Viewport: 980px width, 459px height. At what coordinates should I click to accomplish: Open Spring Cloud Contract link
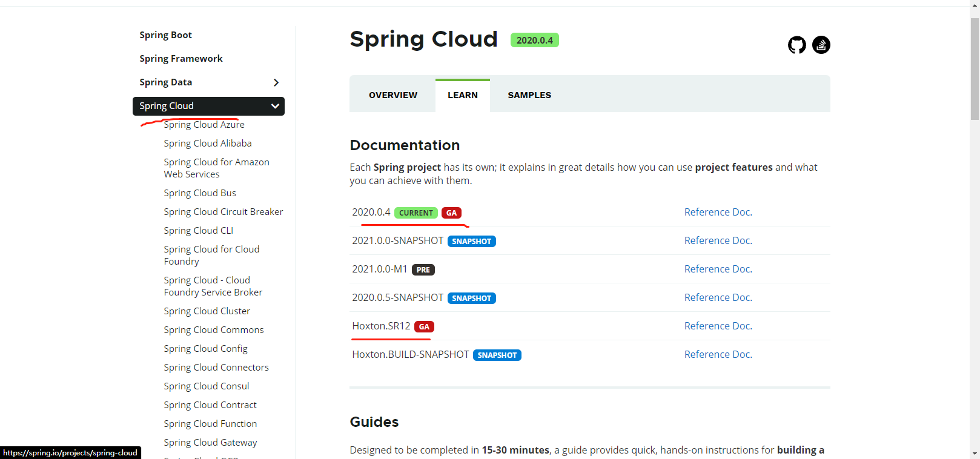tap(210, 405)
